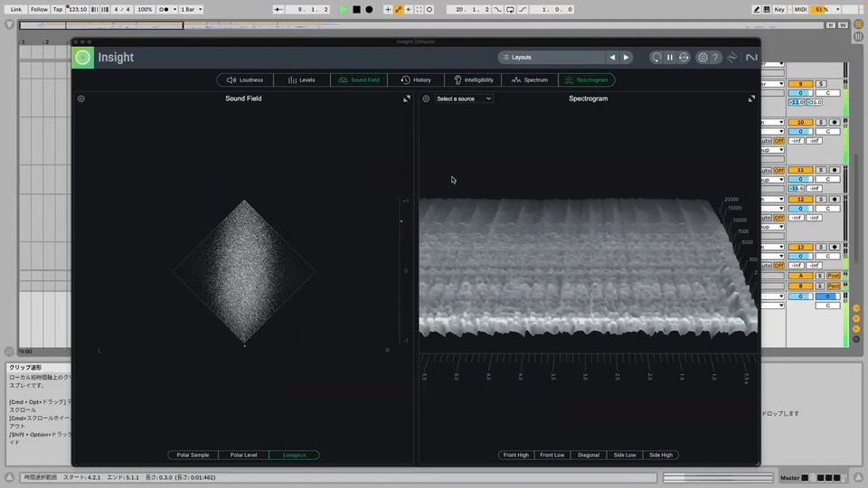868x488 pixels.
Task: Switch to Loudness tab
Action: coord(245,80)
